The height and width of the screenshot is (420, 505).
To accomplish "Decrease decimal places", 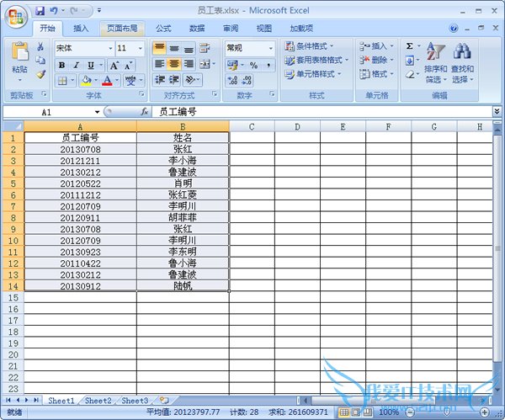I will click(247, 80).
